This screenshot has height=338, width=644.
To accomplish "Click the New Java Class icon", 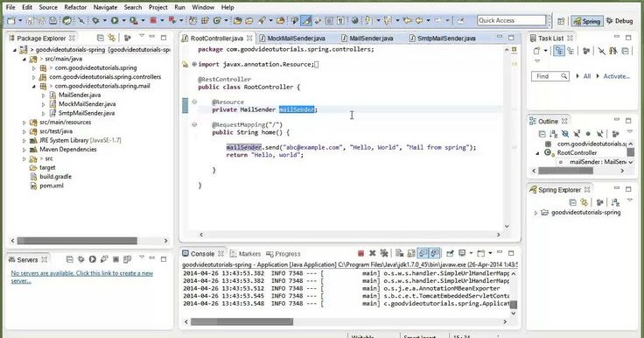I will point(217,20).
